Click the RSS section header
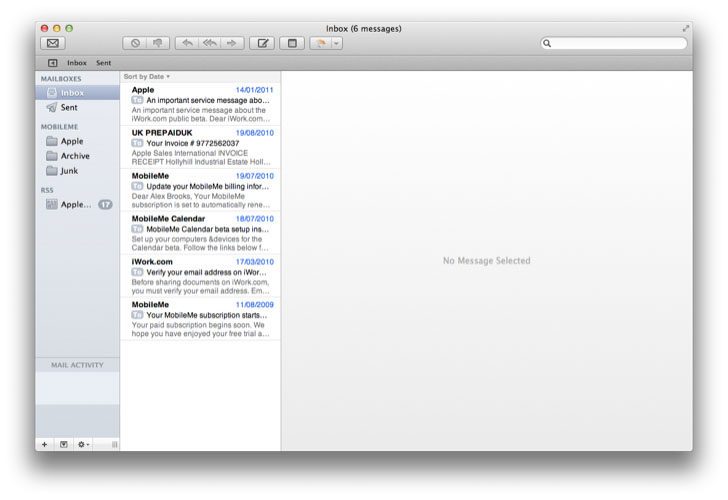 tap(47, 190)
